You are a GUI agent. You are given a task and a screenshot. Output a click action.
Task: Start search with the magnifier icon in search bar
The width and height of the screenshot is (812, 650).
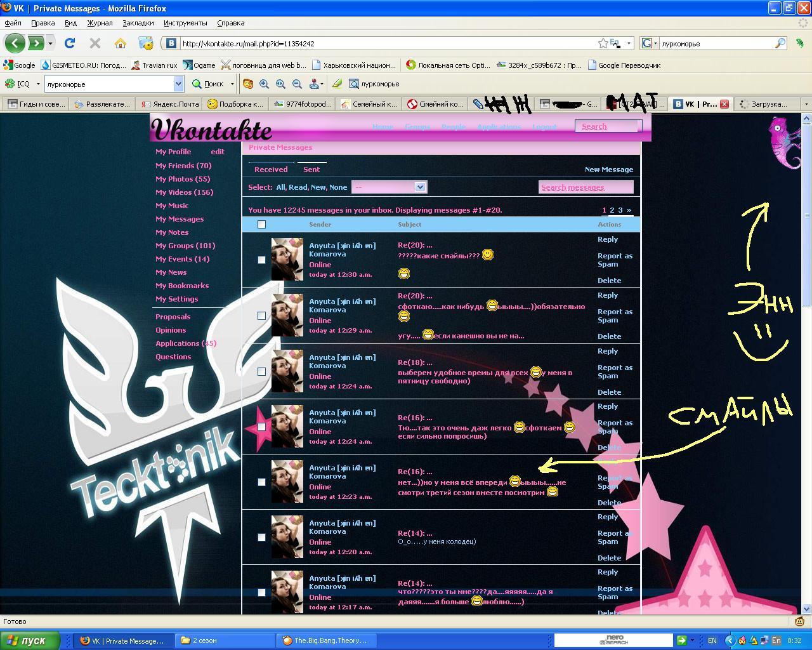click(x=780, y=43)
